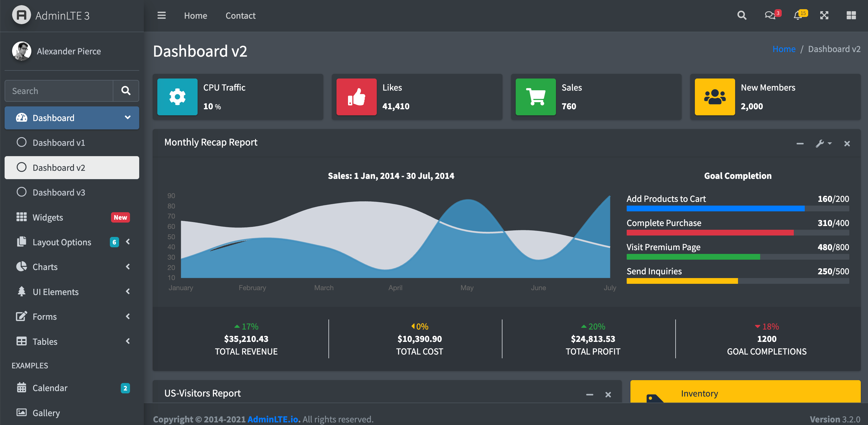The height and width of the screenshot is (425, 868).
Task: Select Dashboard v1 circle marker
Action: point(22,142)
